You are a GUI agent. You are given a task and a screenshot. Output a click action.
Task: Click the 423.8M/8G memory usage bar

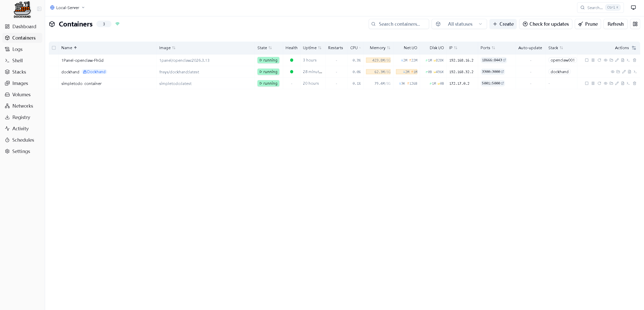(378, 60)
